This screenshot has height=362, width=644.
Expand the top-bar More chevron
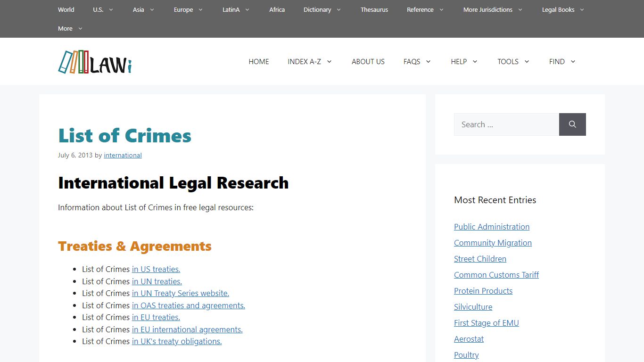[80, 28]
